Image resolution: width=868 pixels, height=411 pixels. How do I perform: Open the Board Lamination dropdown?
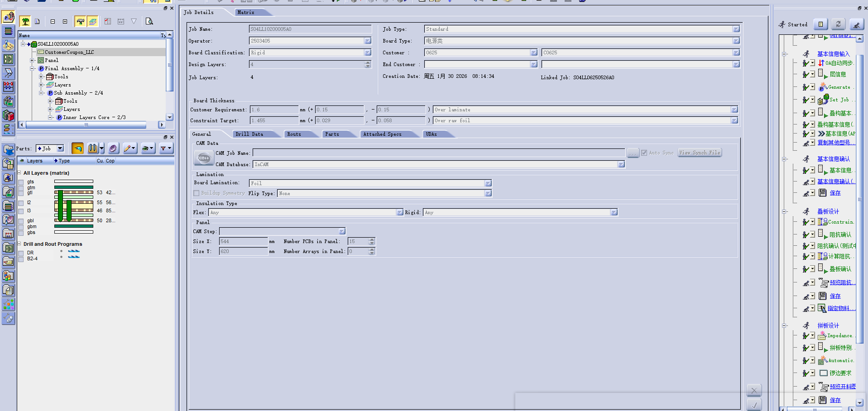pos(488,183)
